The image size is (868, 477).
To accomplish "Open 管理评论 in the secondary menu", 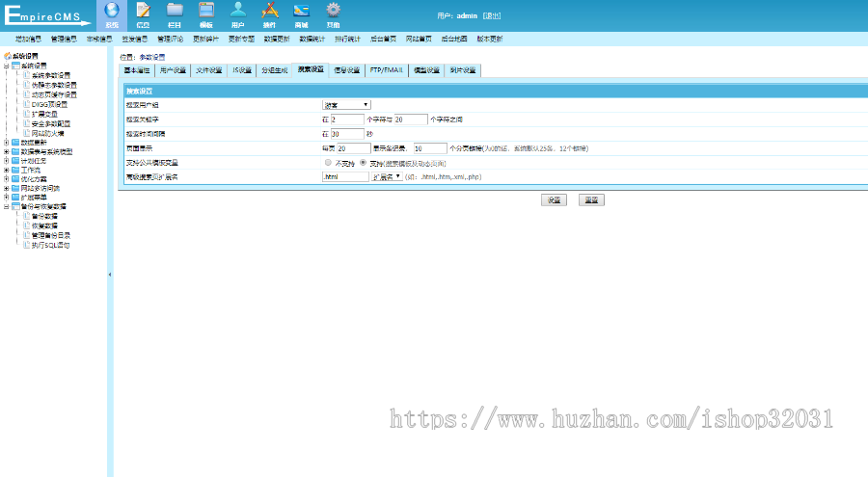I will tap(170, 39).
